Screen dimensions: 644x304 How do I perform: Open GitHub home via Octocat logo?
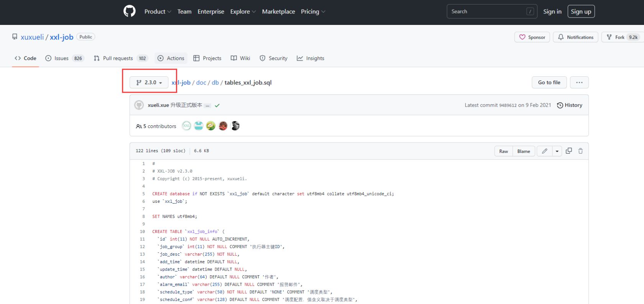point(130,11)
